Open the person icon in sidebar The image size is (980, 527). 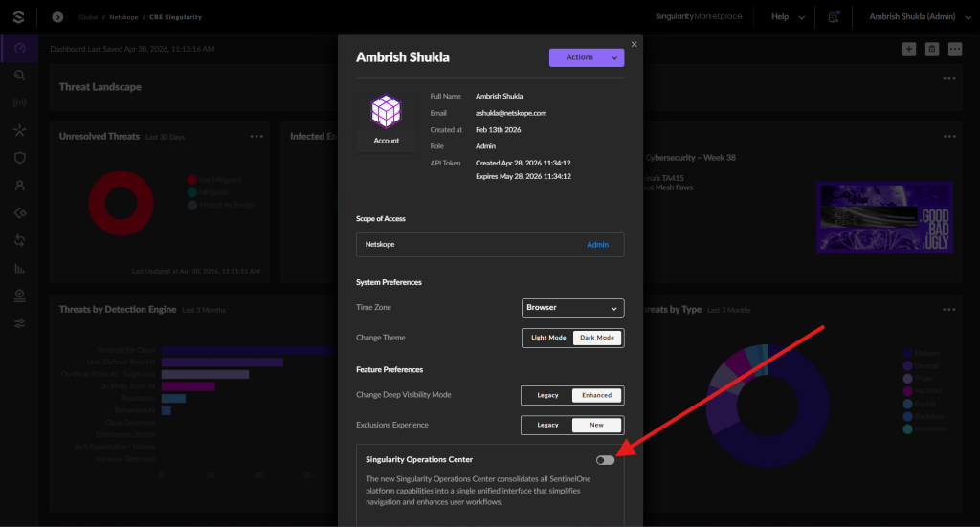click(19, 186)
